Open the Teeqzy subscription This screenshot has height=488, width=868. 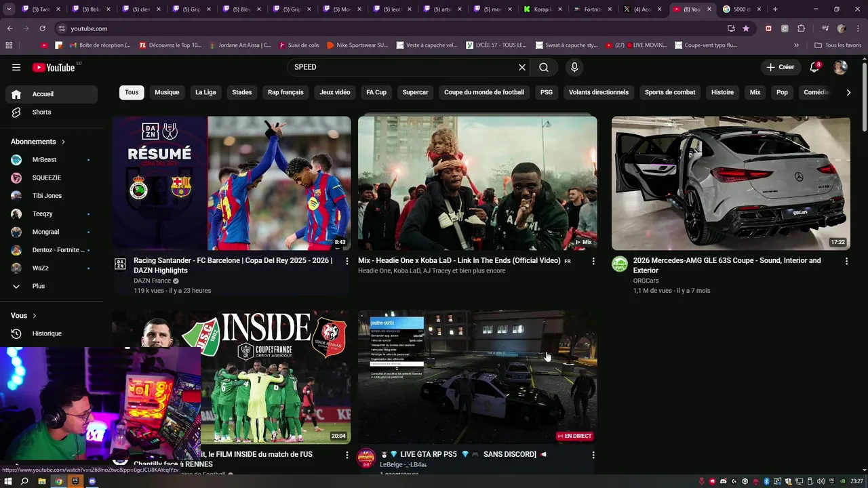coord(52,214)
